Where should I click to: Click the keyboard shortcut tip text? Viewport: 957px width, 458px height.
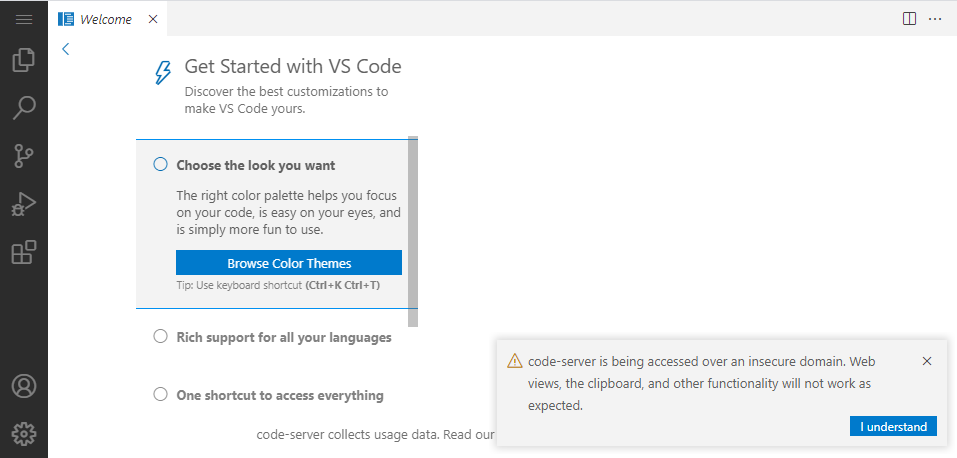click(278, 285)
